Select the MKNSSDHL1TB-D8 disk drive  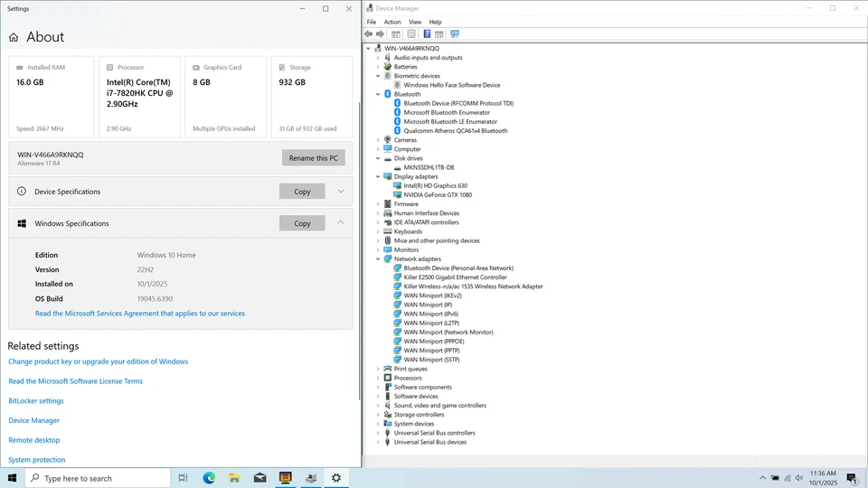pos(429,168)
